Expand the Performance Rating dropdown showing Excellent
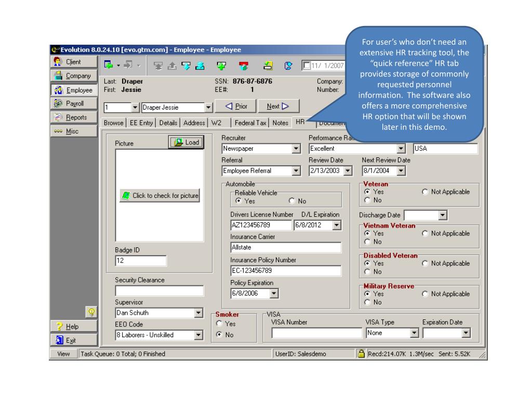This screenshot has width=532, height=399. coord(401,149)
